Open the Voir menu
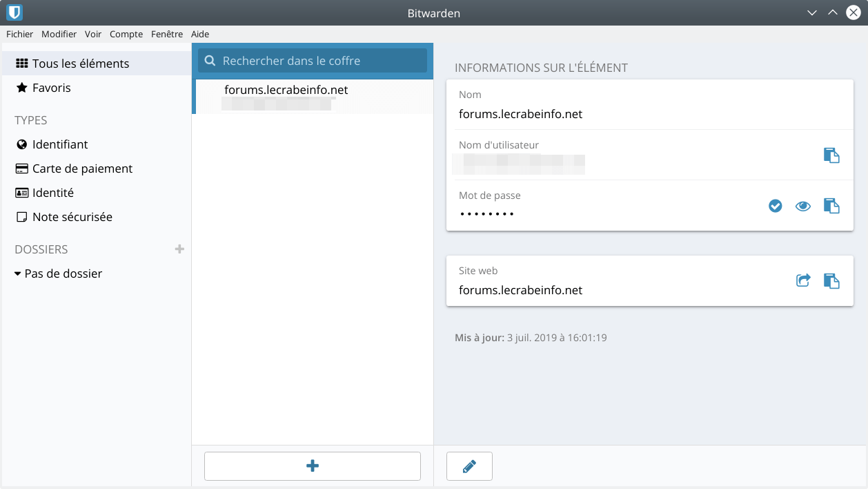The height and width of the screenshot is (489, 868). [93, 34]
